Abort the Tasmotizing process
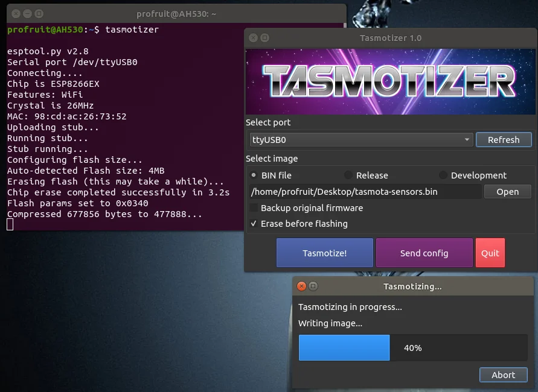This screenshot has width=538, height=392. [504, 375]
